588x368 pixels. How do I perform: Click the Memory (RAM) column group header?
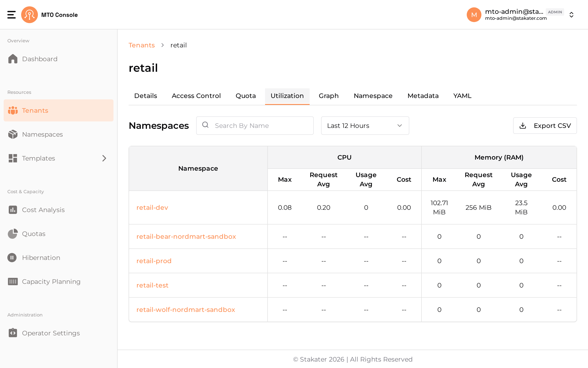[499, 158]
